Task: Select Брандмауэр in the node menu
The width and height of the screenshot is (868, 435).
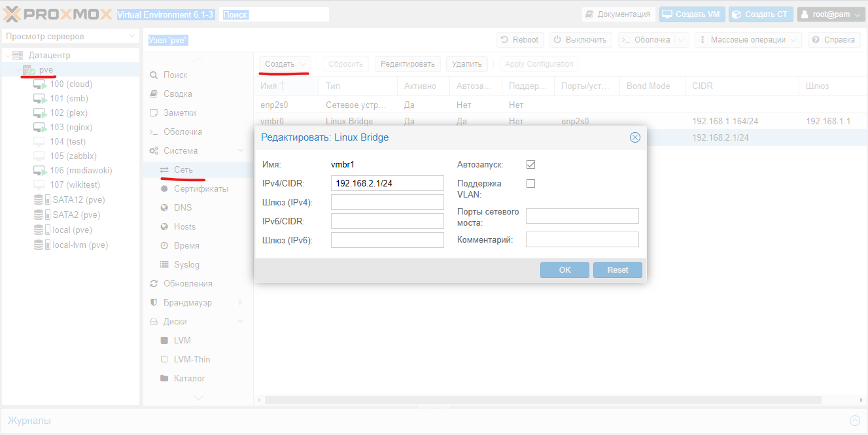Action: point(187,302)
